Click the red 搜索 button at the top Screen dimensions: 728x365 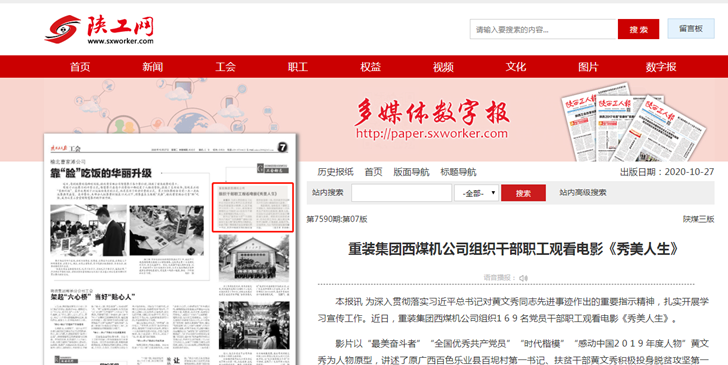(638, 29)
